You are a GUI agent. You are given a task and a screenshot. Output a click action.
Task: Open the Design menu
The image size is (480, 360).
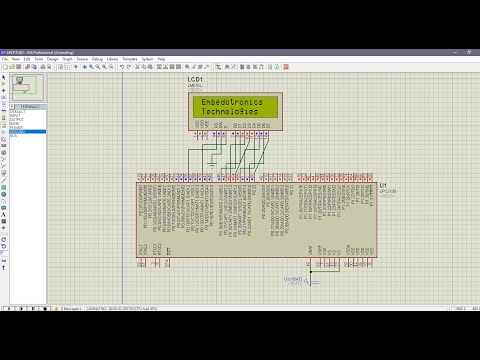click(x=52, y=59)
